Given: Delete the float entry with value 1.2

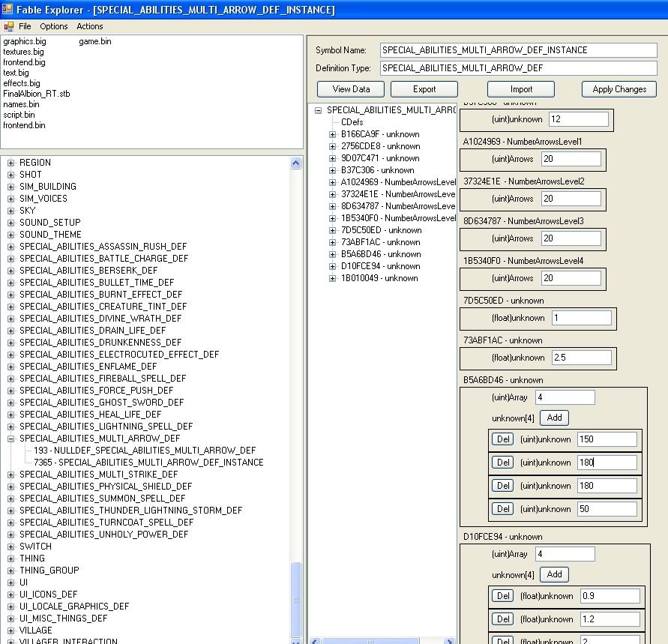Looking at the screenshot, I should [x=503, y=619].
